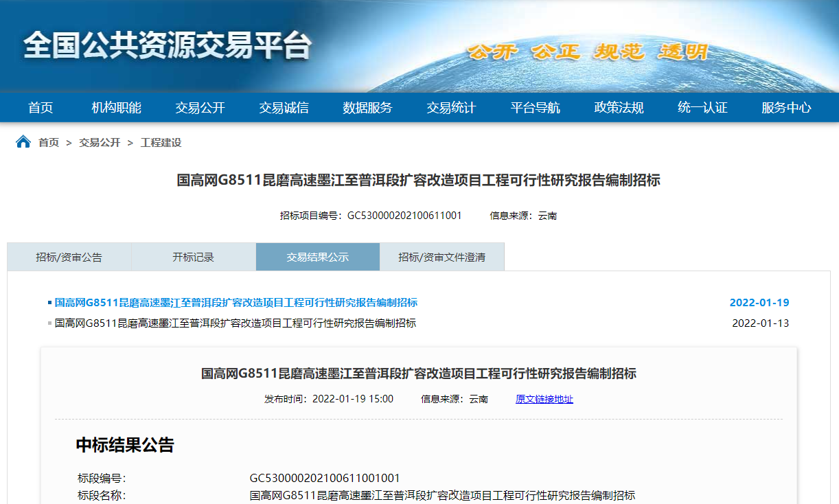Select 交易诚信 in the top navigation
839x504 pixels.
coord(284,108)
